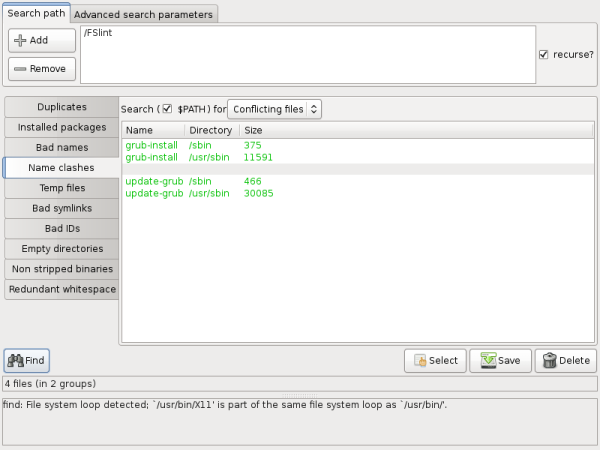Uncheck the $PATH search checkbox
The height and width of the screenshot is (450, 600).
167,108
